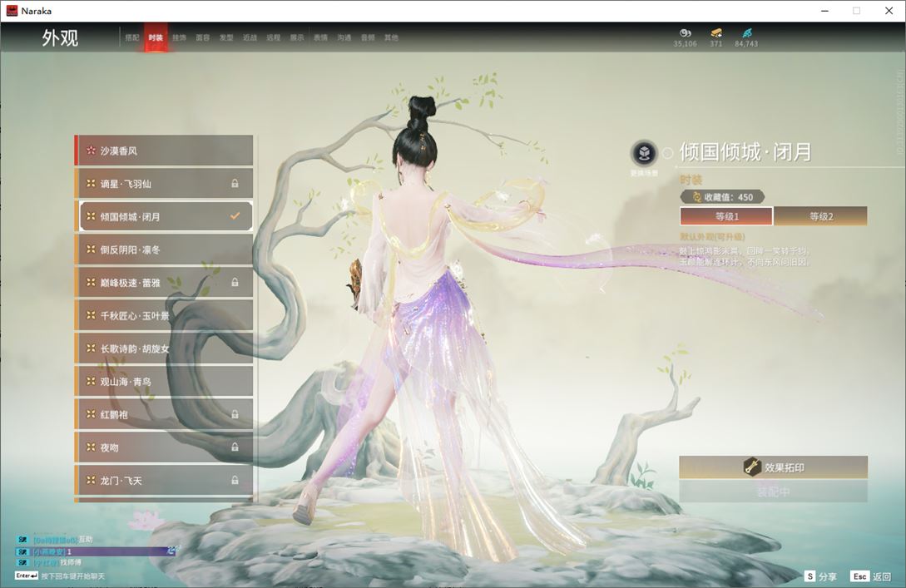Screen dimensions: 906x588
Task: Click the lock icon on 龙门·飞天
Action: pyautogui.click(x=235, y=480)
